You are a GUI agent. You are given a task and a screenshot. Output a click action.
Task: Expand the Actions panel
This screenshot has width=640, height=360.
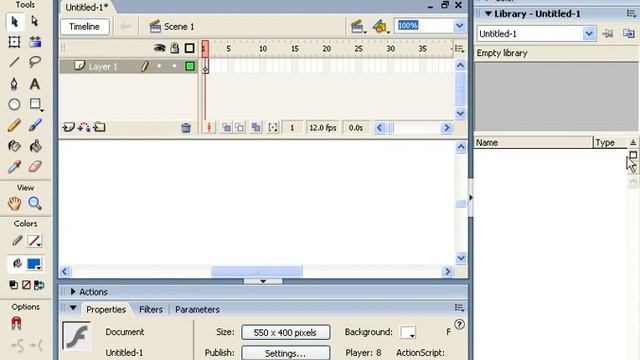(x=73, y=291)
